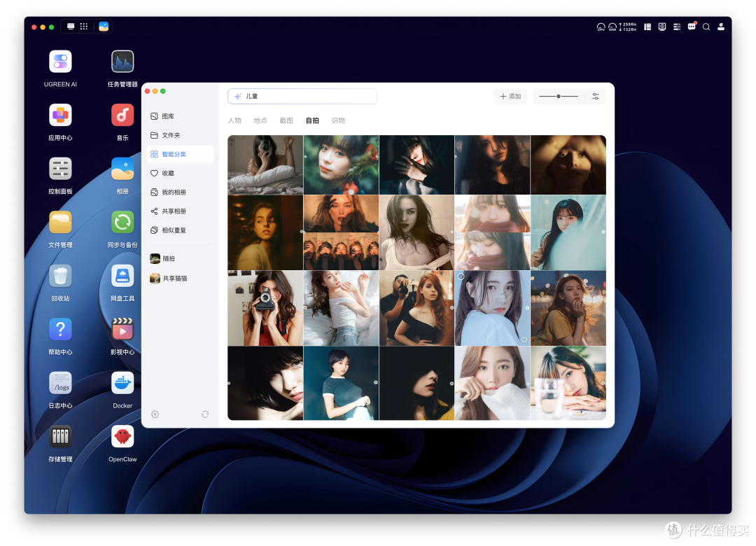
Task: Open the 控制面板 desktop icon
Action: (x=60, y=169)
